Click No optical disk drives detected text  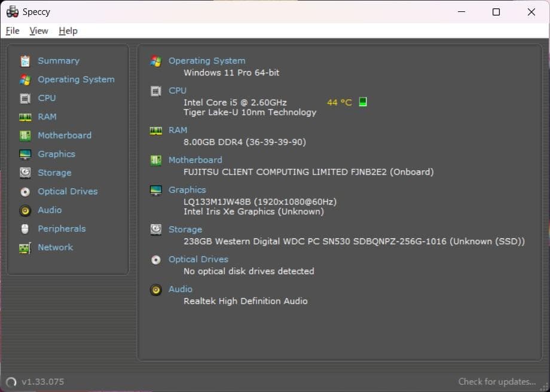coord(249,271)
